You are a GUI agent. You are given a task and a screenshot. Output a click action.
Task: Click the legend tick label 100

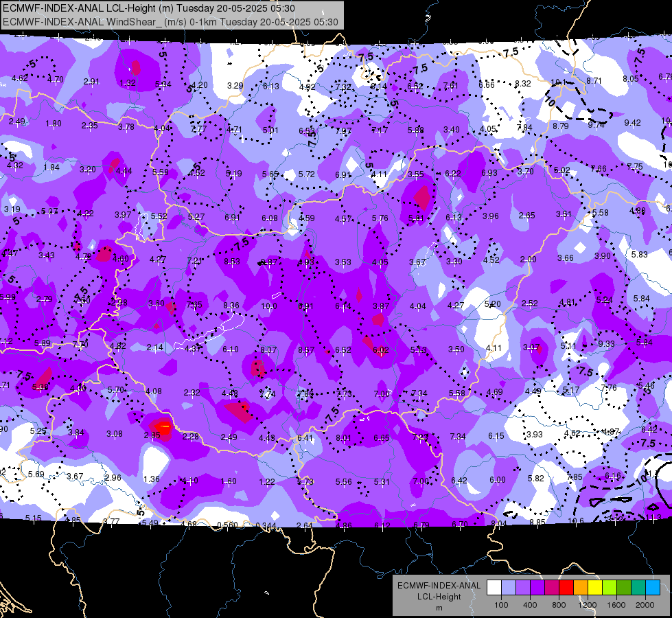pyautogui.click(x=501, y=605)
